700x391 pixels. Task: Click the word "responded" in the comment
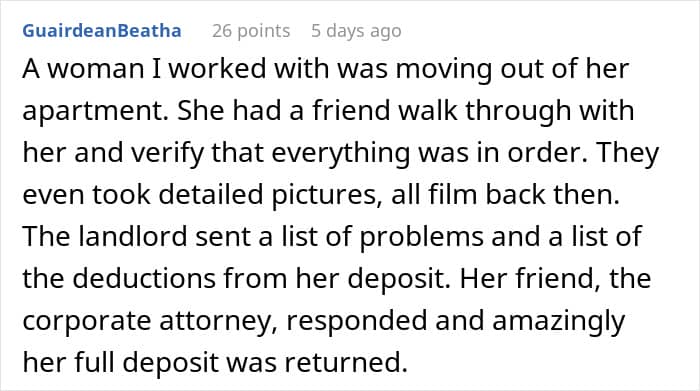click(x=356, y=321)
